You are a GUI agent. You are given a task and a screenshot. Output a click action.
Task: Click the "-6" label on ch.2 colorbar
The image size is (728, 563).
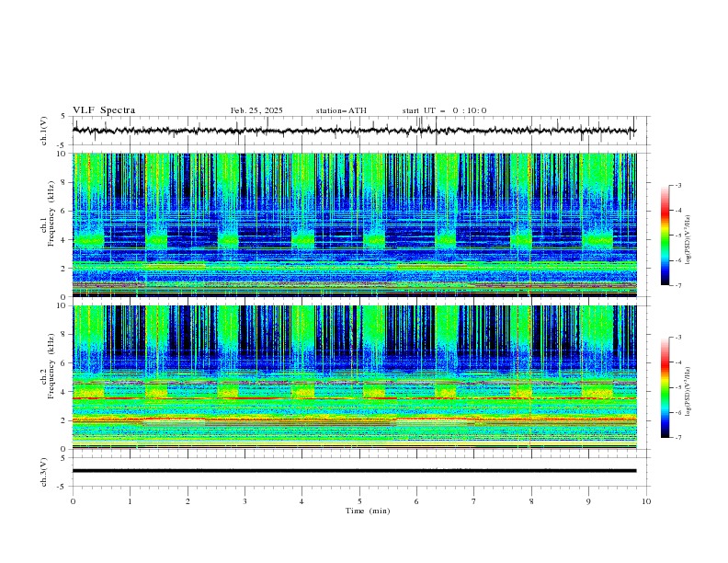(677, 412)
